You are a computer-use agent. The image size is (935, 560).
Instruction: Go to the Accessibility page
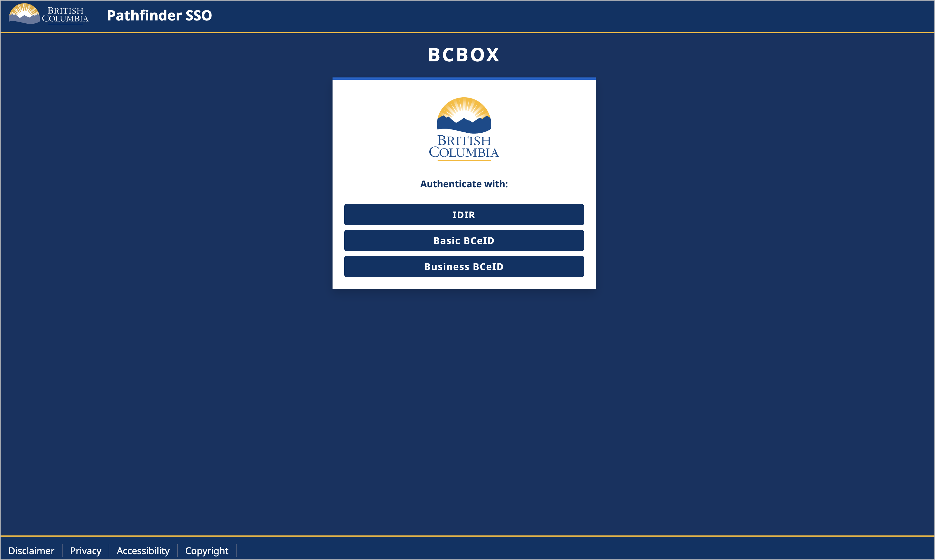[x=143, y=551]
